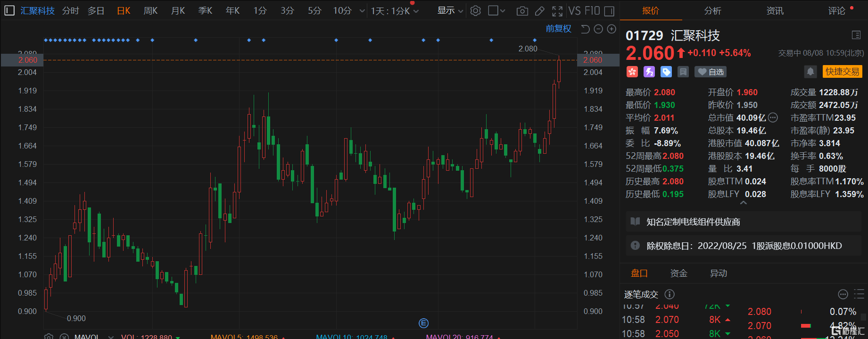Click the Hong Kong market flag icon
Viewport: 868px width, 339px height.
pos(632,72)
